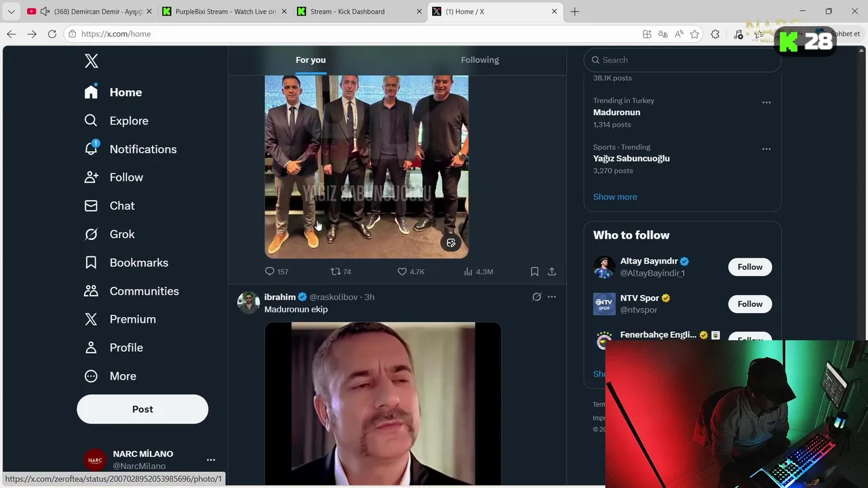Click Show more under trends
This screenshot has height=488, width=868.
point(615,197)
